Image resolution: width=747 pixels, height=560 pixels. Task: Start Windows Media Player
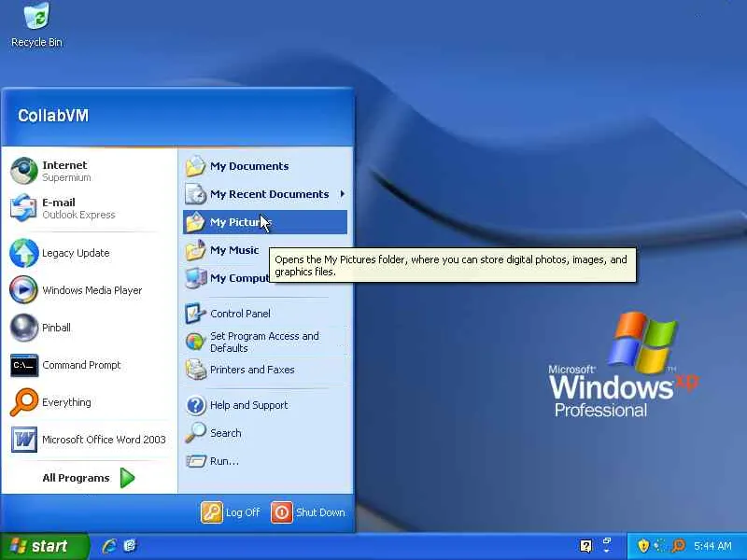pyautogui.click(x=89, y=290)
